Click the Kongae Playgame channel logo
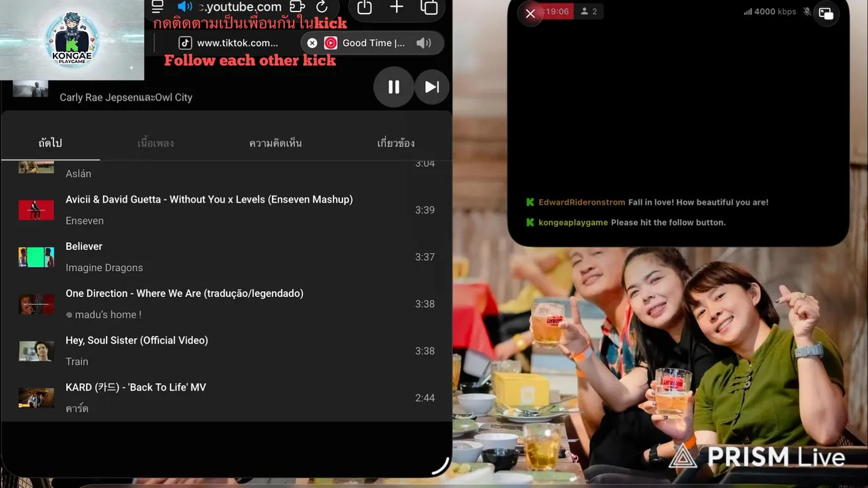Screen dimensions: 868x488 (x=72, y=39)
